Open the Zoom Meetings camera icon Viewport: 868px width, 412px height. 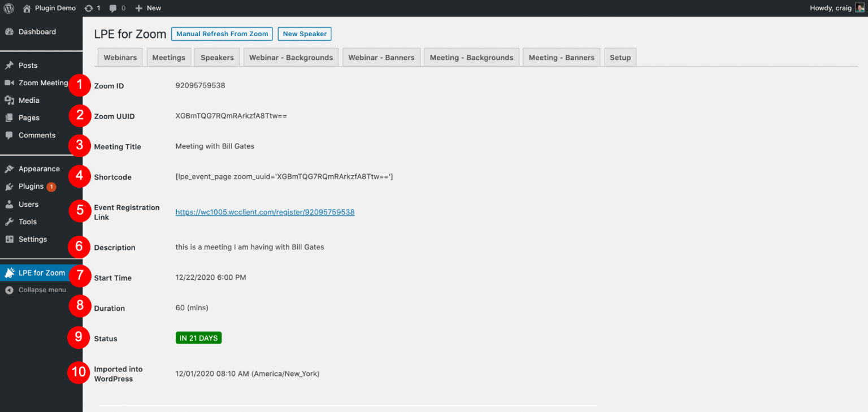point(8,83)
